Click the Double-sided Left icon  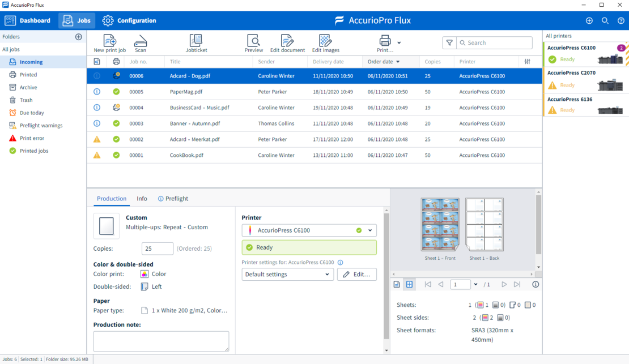144,286
